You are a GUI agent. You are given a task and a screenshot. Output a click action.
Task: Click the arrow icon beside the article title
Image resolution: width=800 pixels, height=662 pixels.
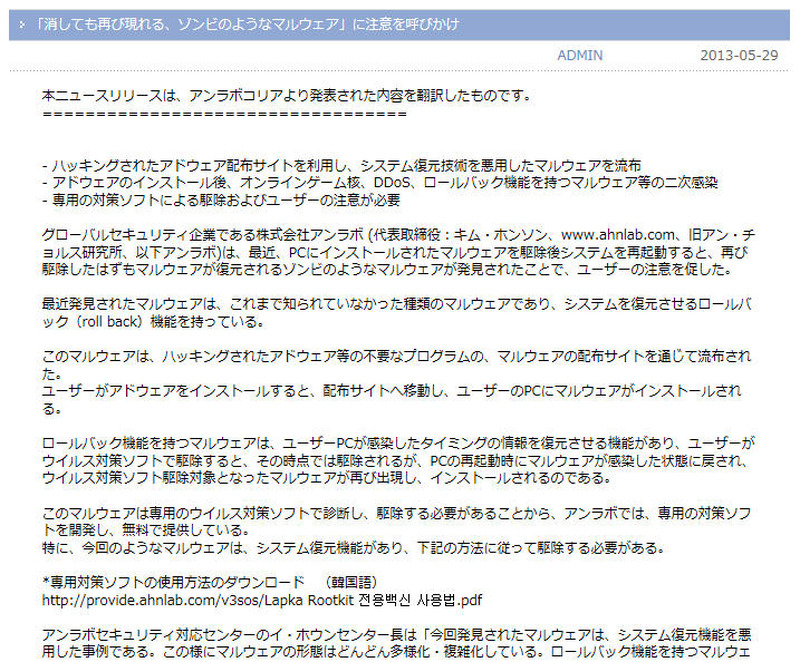coord(22,24)
